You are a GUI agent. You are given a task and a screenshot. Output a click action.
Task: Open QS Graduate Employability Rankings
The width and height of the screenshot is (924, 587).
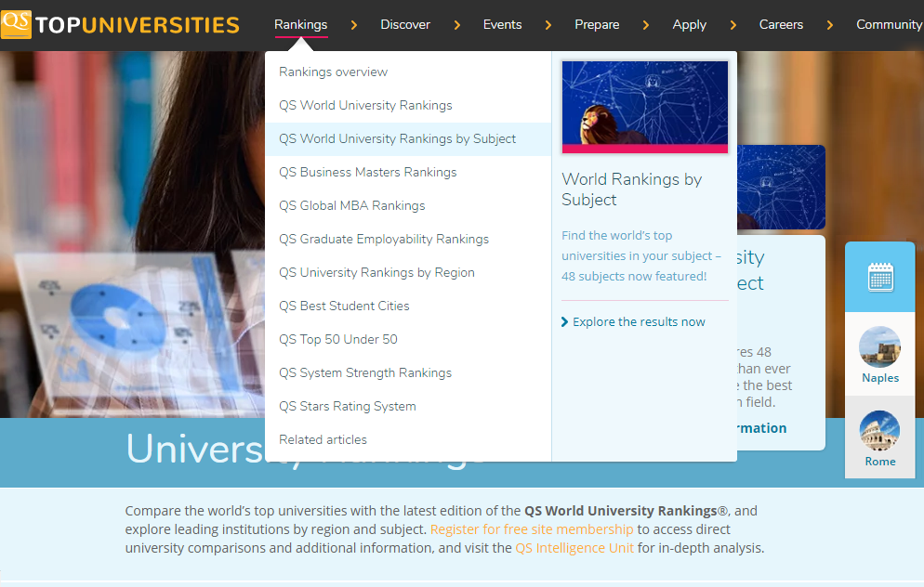[408, 239]
